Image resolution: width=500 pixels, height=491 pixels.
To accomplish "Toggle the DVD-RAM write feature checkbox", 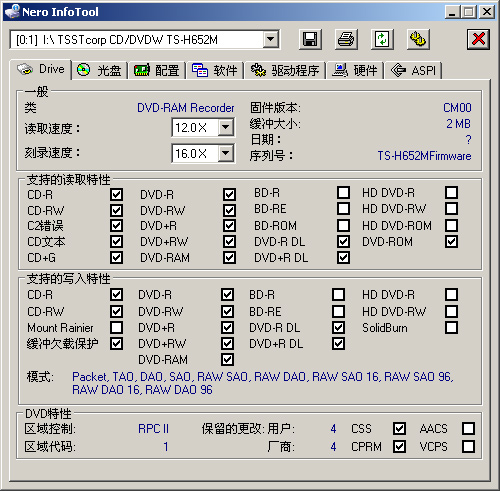I will [227, 359].
